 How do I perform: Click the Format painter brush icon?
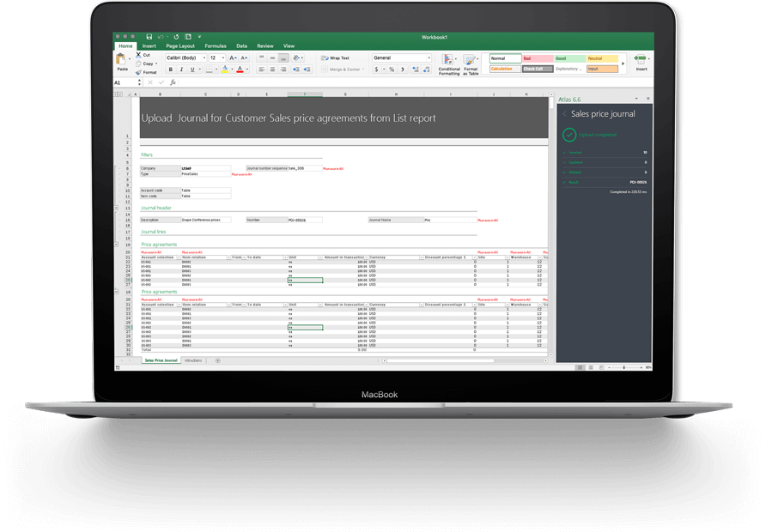[x=139, y=72]
